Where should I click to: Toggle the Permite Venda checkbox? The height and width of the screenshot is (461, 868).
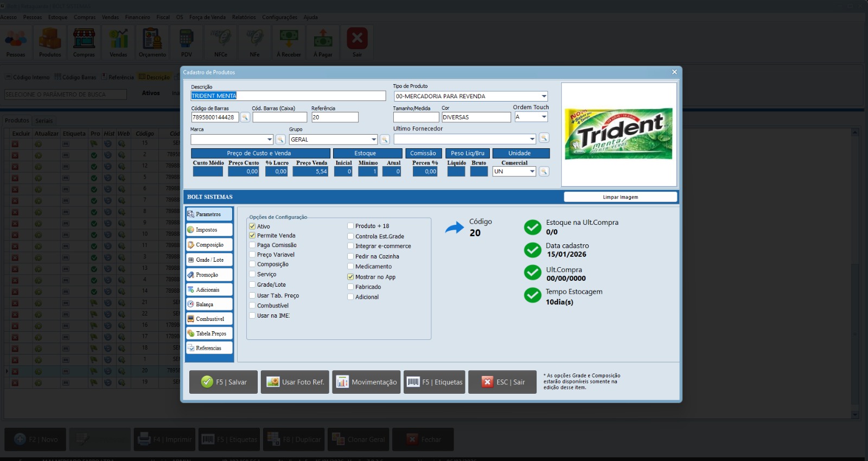[252, 236]
